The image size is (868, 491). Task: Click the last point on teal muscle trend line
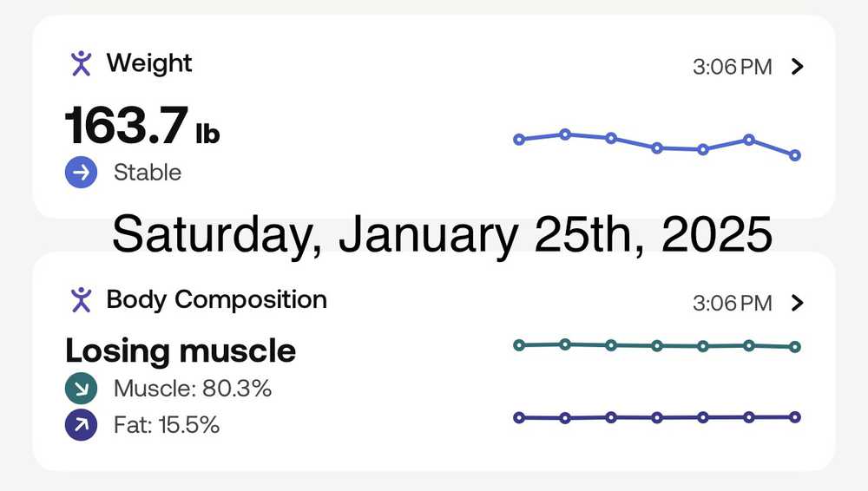point(795,347)
